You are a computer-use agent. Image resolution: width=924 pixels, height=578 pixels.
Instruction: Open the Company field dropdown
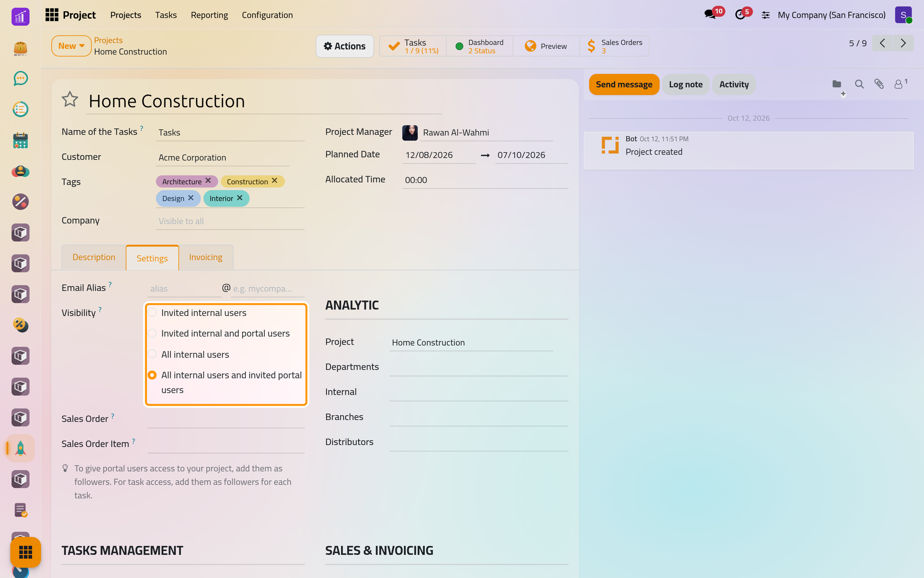pyautogui.click(x=230, y=221)
